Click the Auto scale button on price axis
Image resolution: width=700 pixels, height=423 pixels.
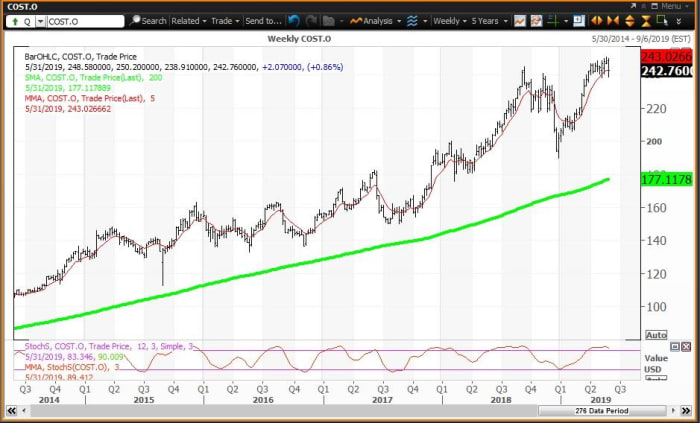tap(656, 335)
